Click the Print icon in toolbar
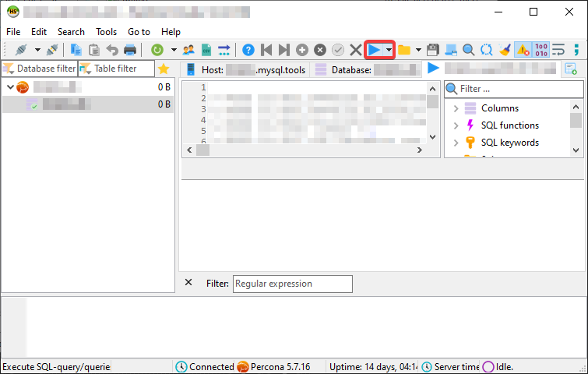This screenshot has height=374, width=588. (x=130, y=50)
